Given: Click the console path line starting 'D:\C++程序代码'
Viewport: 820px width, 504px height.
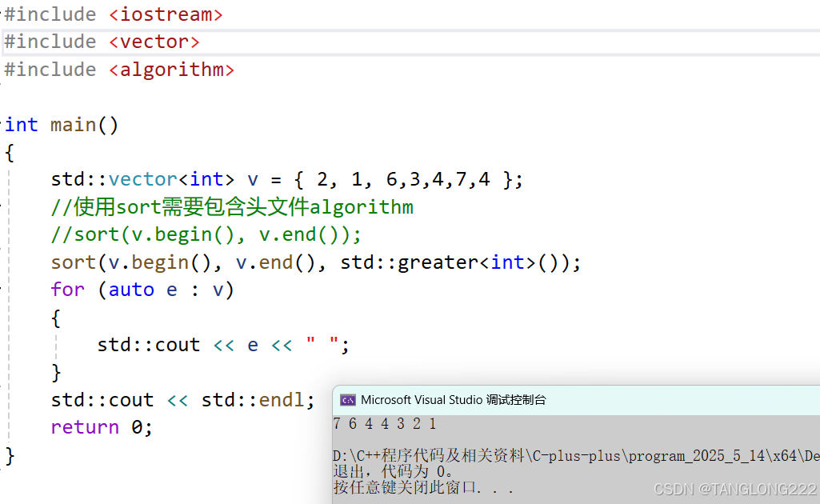Looking at the screenshot, I should 576,456.
